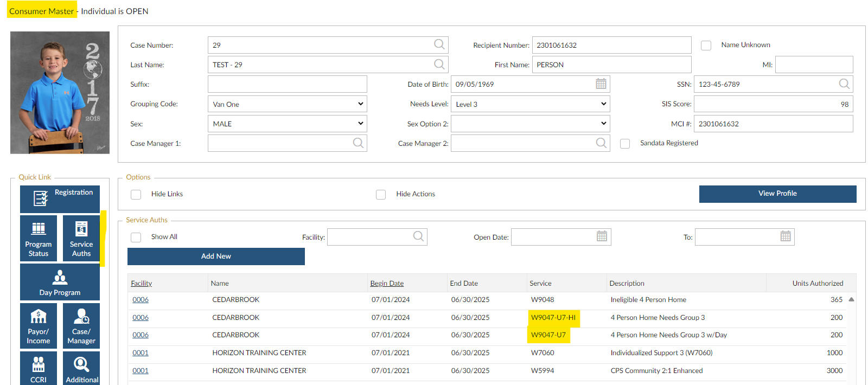Open the Service Auths quick link
The image size is (868, 385).
coord(81,239)
